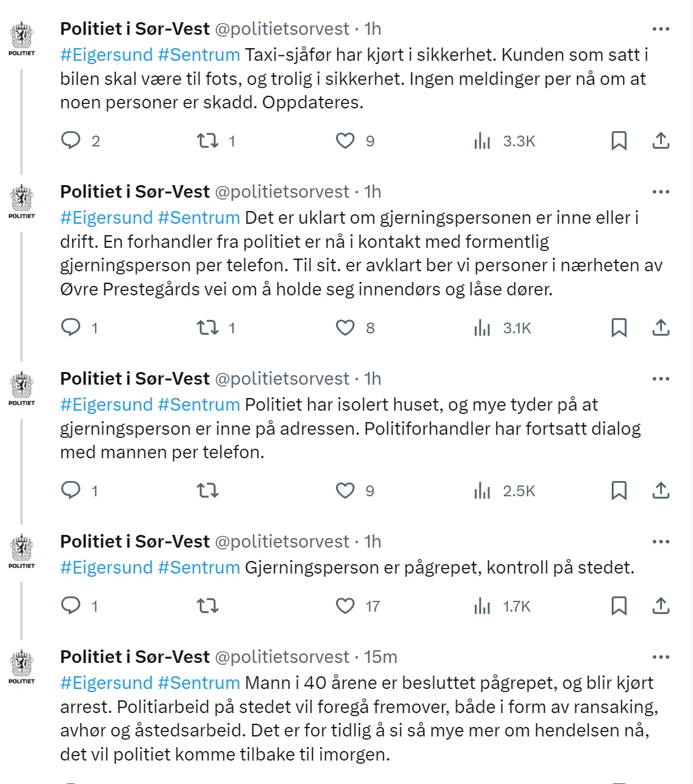The width and height of the screenshot is (693, 784).
Task: Open more options for the arrest announcement tweet
Action: 662,540
